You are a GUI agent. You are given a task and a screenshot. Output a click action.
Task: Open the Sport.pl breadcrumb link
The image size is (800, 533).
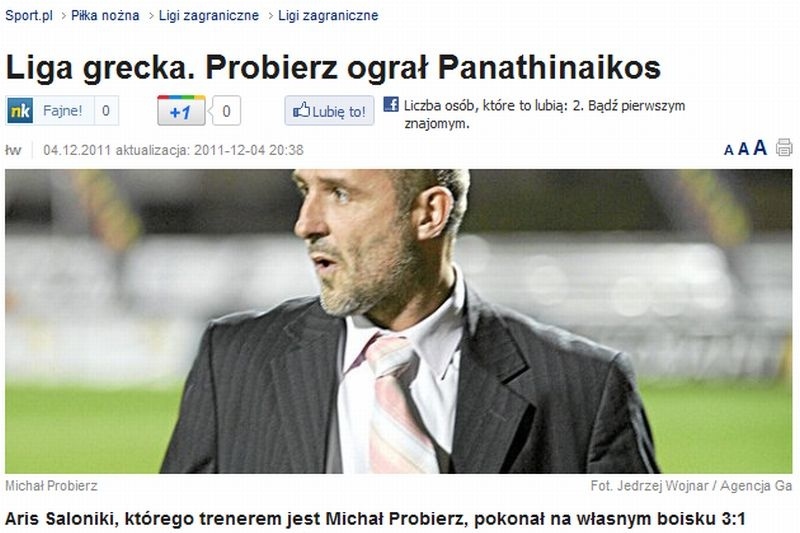click(29, 15)
